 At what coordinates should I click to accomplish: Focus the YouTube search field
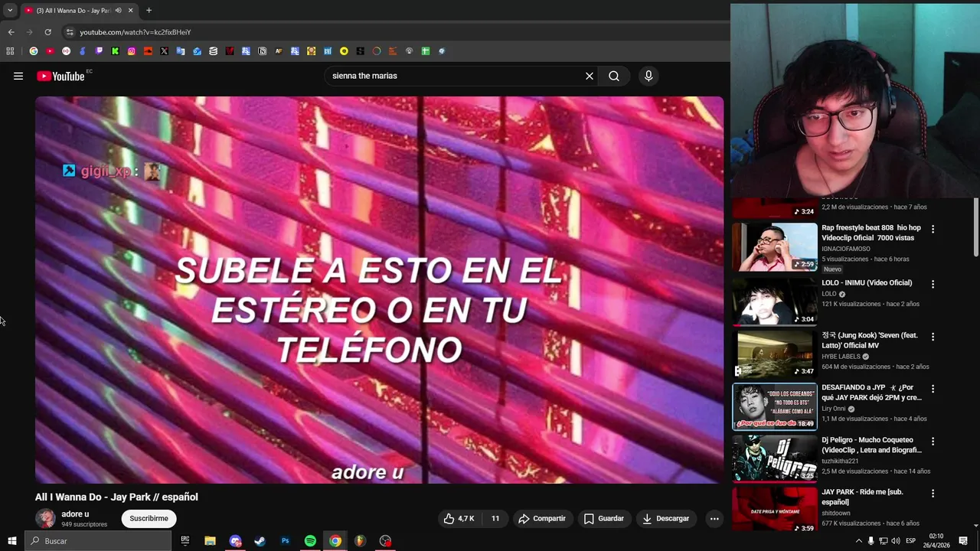pos(456,76)
